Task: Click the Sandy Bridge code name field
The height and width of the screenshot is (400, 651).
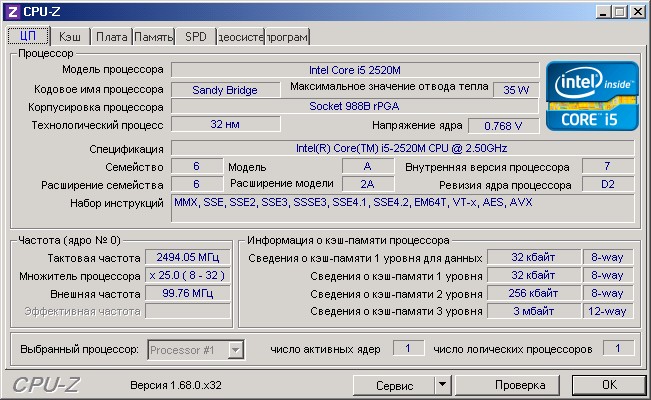Action: [x=225, y=90]
